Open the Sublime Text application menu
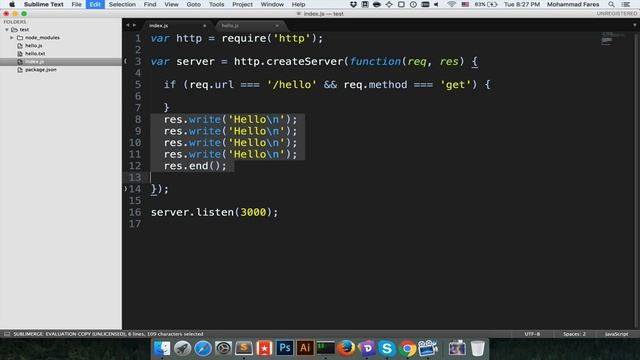Screen dimensions: 640x360 (x=44, y=4)
